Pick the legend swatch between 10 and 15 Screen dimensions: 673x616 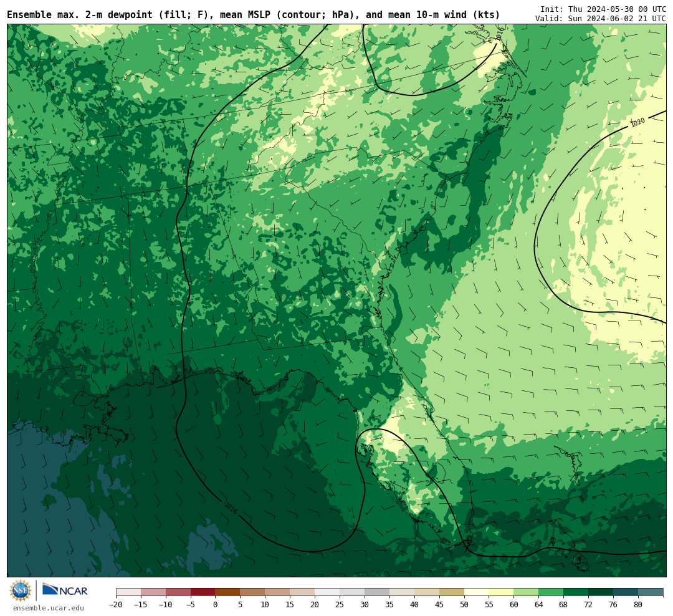[x=278, y=592]
